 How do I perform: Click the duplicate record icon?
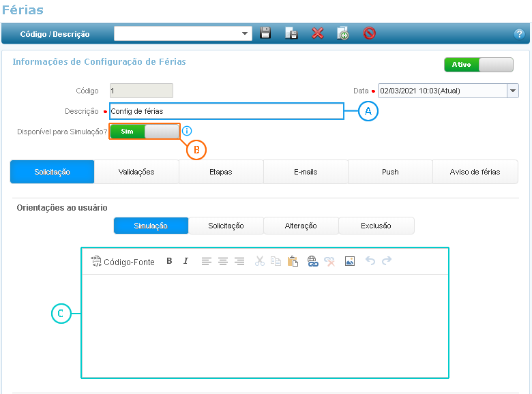[x=343, y=33]
